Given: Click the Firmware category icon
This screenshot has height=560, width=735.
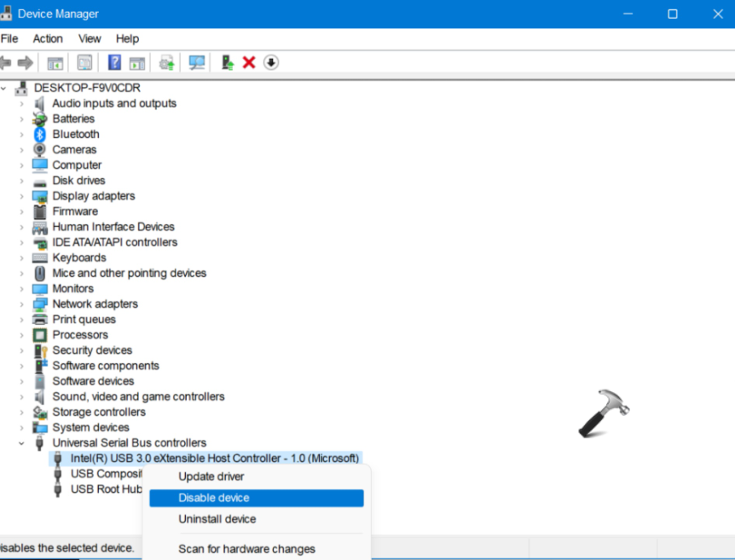Looking at the screenshot, I should pyautogui.click(x=40, y=212).
